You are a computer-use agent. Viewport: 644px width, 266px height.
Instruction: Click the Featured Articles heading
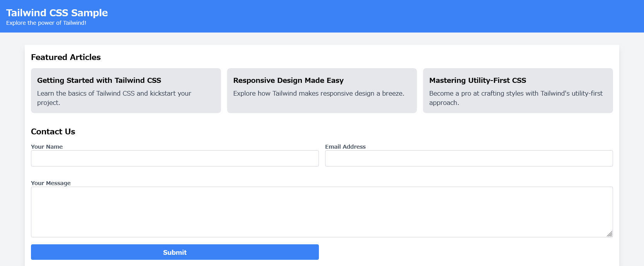(66, 57)
